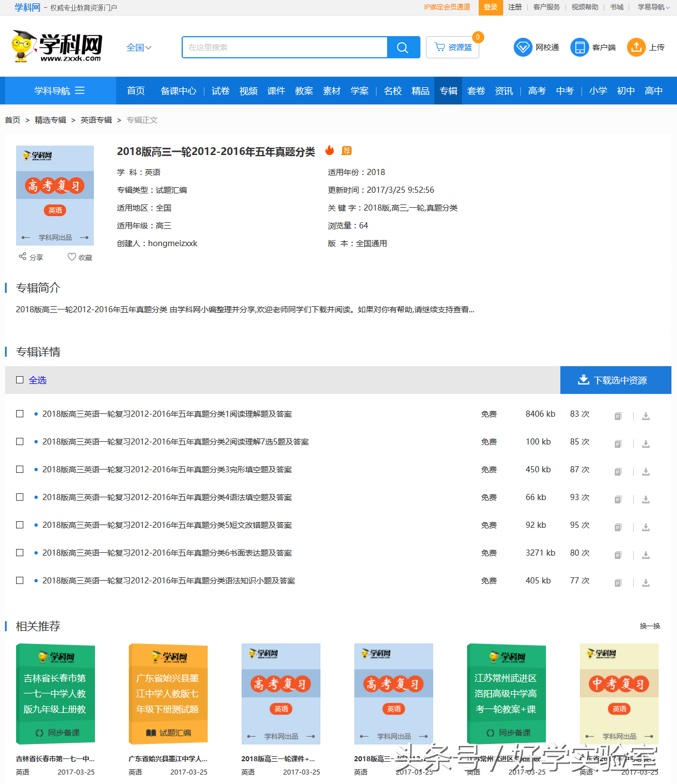Open the 广东省始兴县墨江中学 recommendation thumbnail
This screenshot has width=677, height=784.
click(168, 694)
